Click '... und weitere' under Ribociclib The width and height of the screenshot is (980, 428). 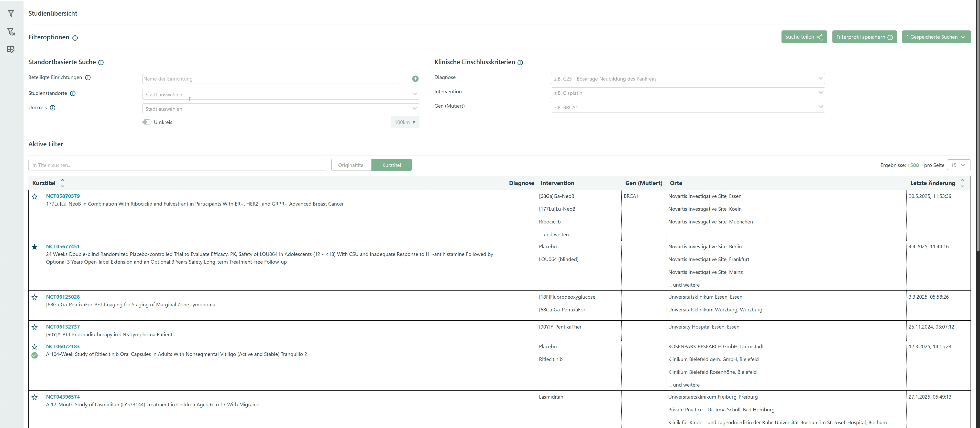(x=554, y=234)
